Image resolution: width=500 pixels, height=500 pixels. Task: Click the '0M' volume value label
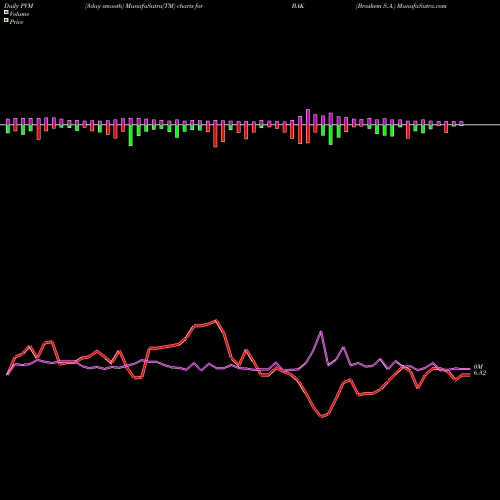tap(478, 367)
